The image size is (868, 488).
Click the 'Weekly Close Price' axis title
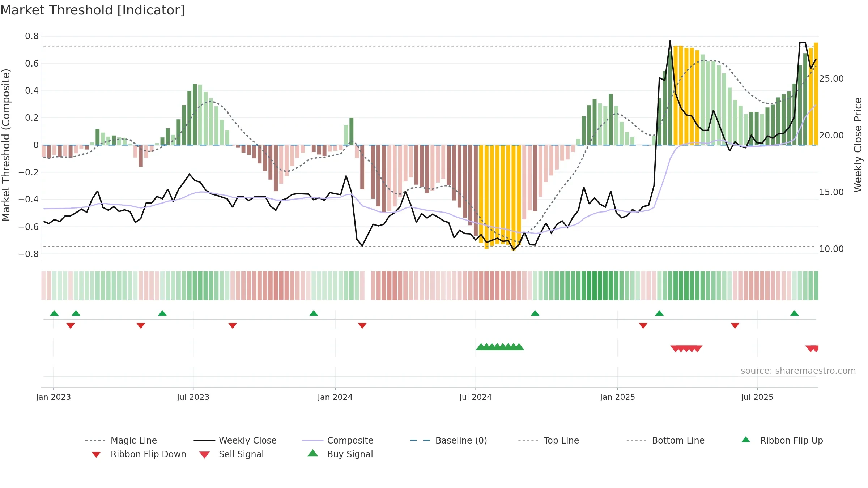click(x=858, y=145)
